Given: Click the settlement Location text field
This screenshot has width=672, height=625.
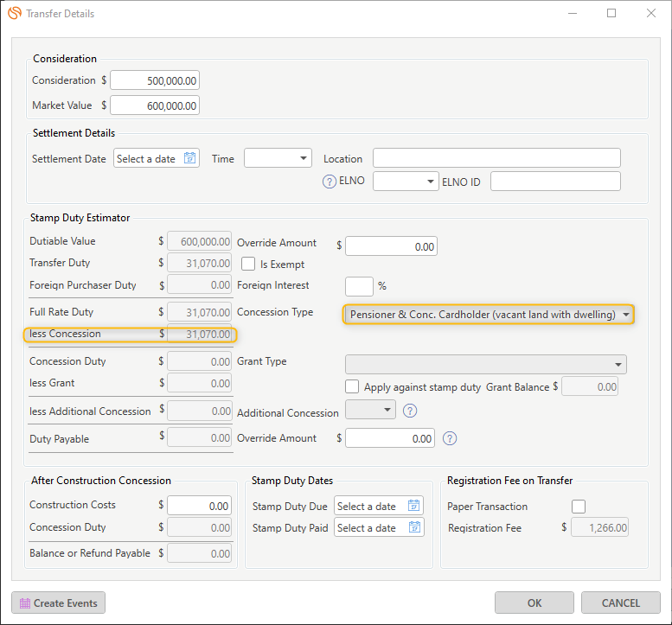Looking at the screenshot, I should (x=496, y=158).
